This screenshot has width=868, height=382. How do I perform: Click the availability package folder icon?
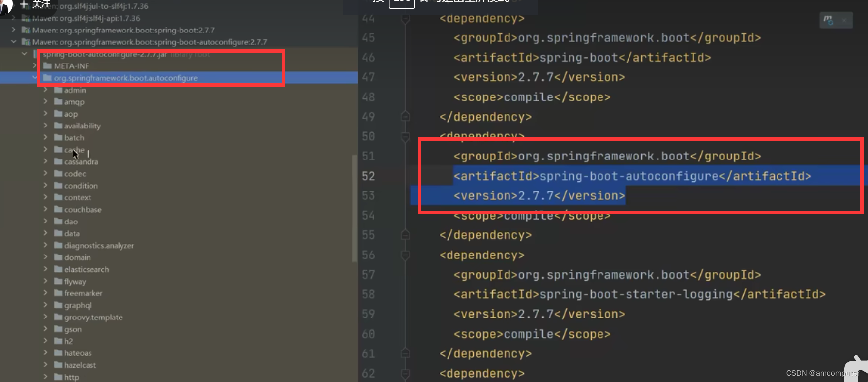tap(58, 126)
